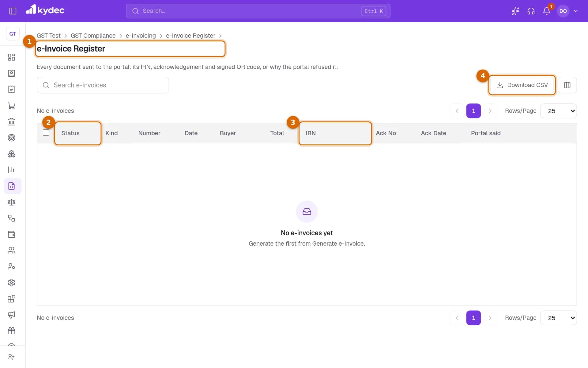Open the workflow shapes icon in sidebar
The image size is (588, 368).
[11, 218]
